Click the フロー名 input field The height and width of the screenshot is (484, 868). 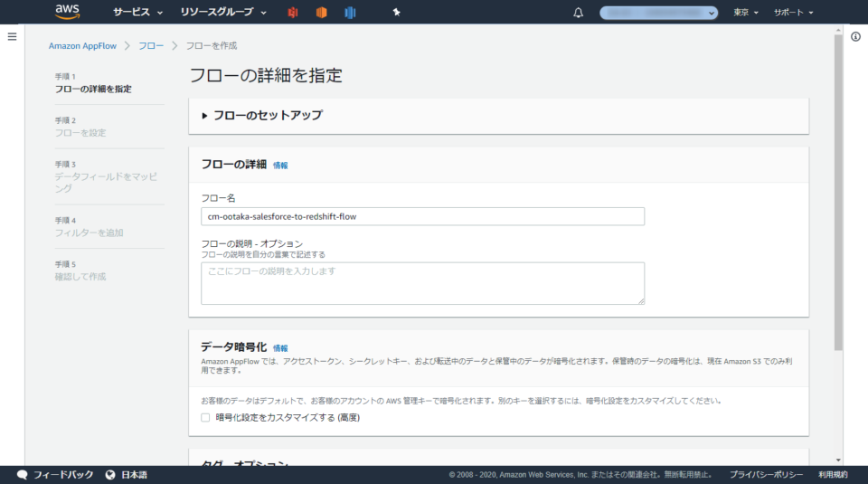pyautogui.click(x=422, y=216)
